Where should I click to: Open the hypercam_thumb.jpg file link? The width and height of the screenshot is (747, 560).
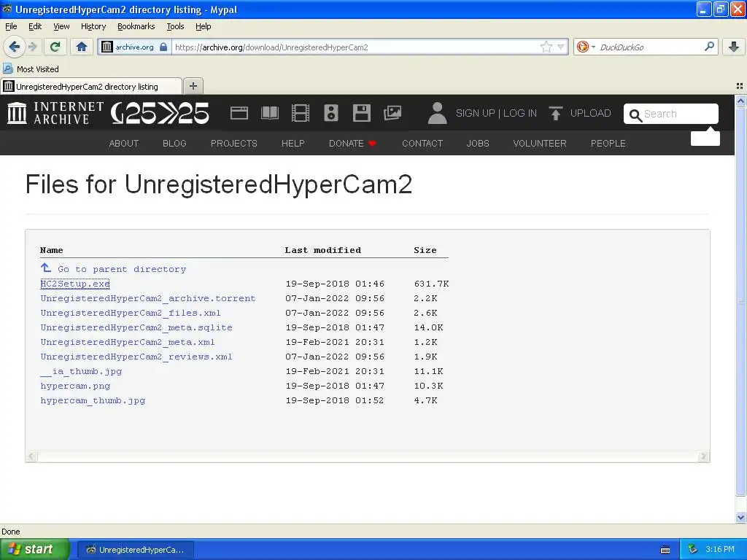coord(93,400)
